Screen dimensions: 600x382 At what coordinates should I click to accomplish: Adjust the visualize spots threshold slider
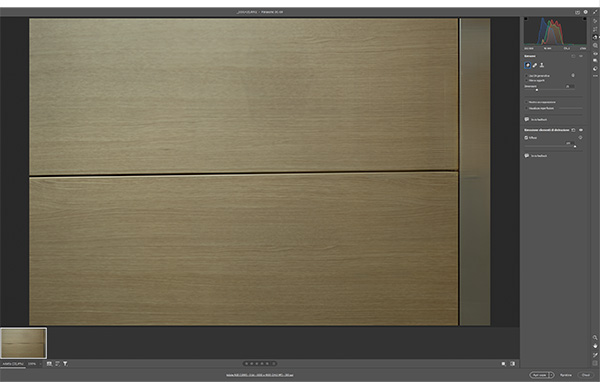click(x=570, y=108)
